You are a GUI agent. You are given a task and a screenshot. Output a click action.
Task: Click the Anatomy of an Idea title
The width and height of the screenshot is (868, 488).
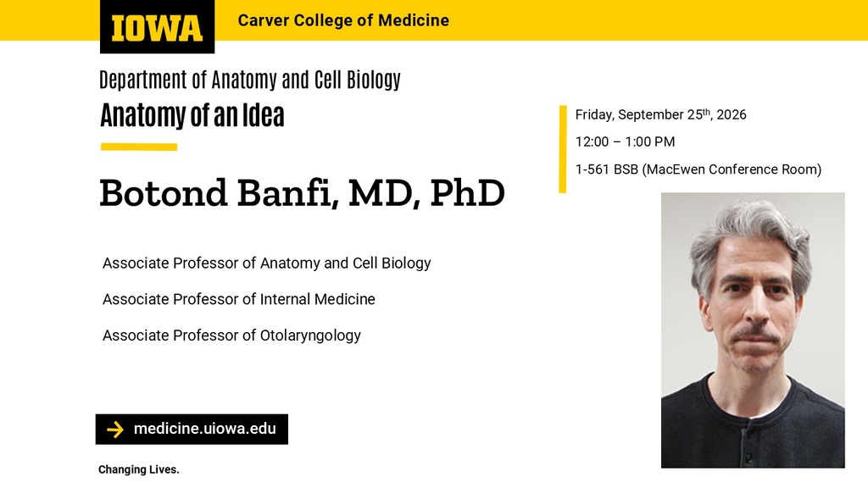(192, 115)
